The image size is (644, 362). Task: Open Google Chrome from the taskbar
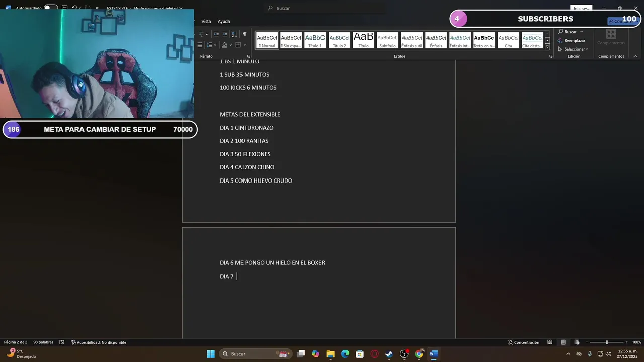coord(419,354)
